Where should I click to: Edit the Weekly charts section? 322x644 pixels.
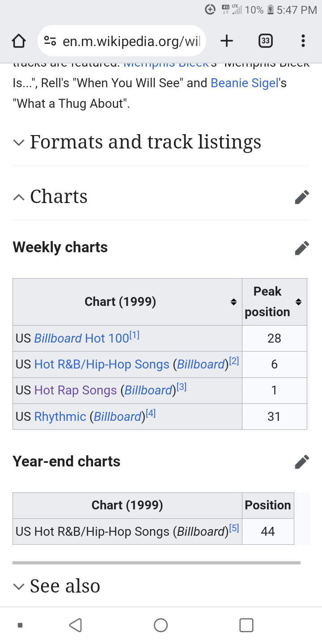click(302, 247)
